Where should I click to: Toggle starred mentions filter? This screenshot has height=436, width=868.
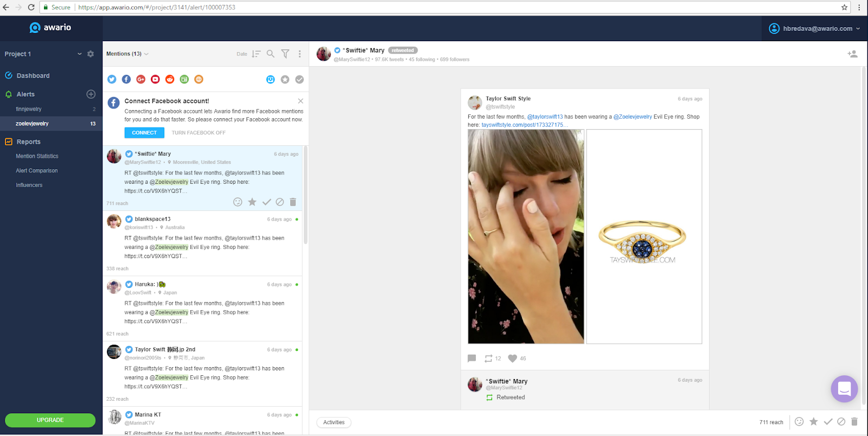[285, 79]
